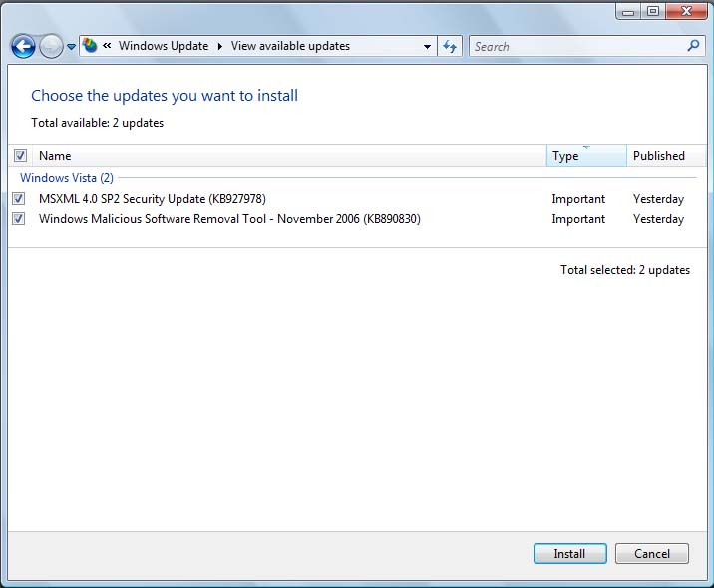Click the double chevron in address bar
714x588 pixels.
(x=107, y=46)
